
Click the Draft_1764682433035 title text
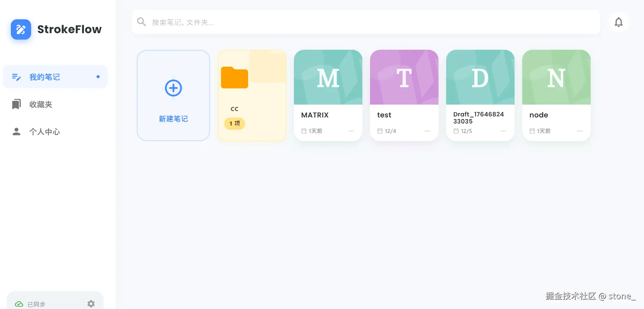tap(479, 118)
